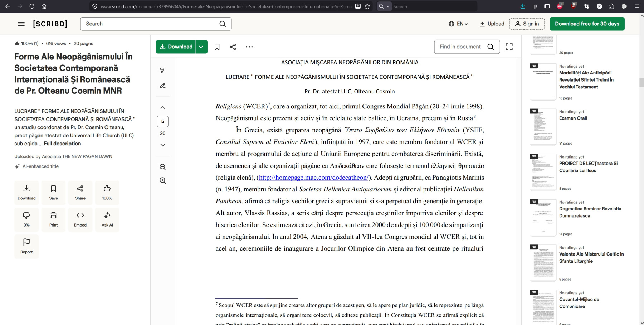644x325 pixels.
Task: Open the three-dots more options menu
Action: pyautogui.click(x=249, y=47)
